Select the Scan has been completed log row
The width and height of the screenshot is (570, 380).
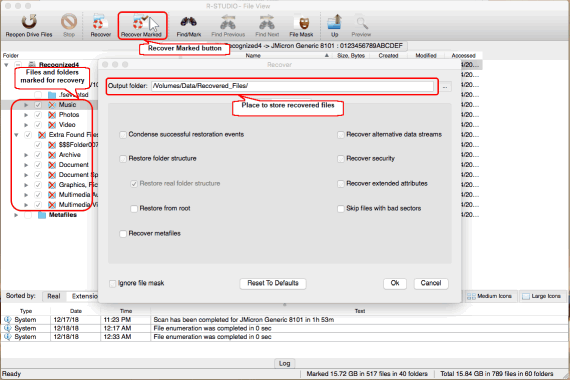pos(285,320)
